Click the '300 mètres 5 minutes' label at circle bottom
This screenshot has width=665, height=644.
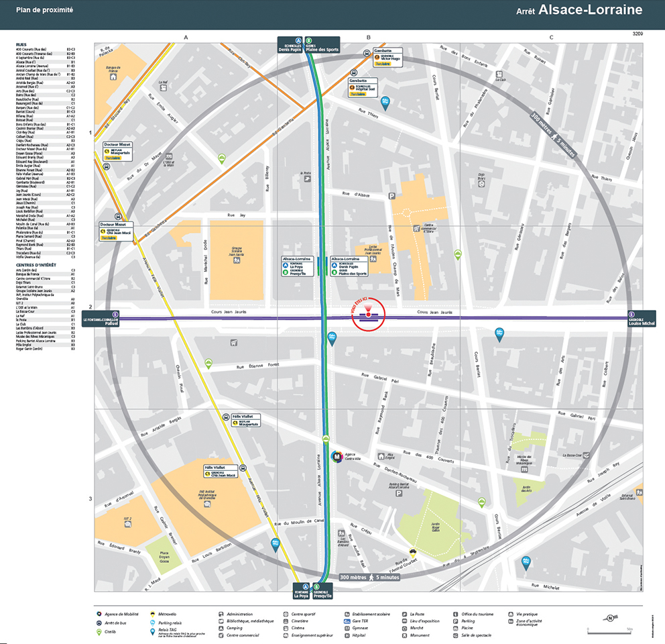click(x=369, y=578)
